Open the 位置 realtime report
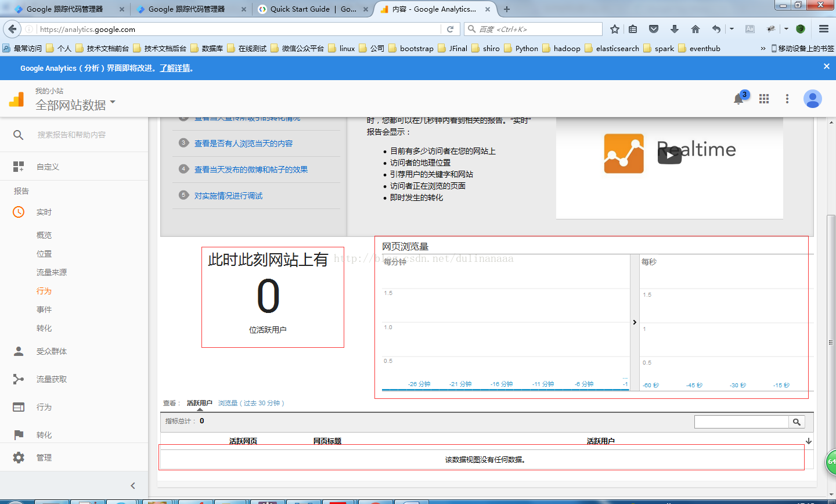 click(44, 254)
